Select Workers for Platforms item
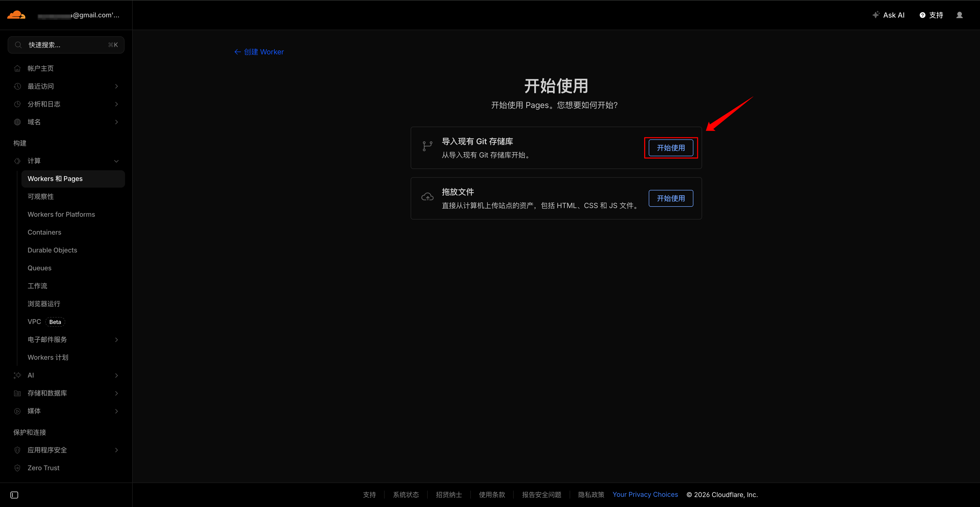 tap(61, 214)
